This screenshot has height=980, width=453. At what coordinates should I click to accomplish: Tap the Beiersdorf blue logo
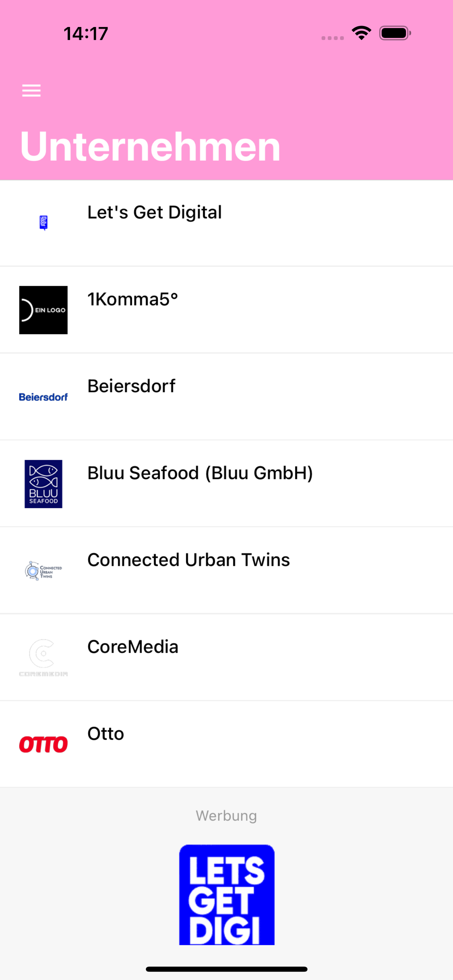coord(43,397)
